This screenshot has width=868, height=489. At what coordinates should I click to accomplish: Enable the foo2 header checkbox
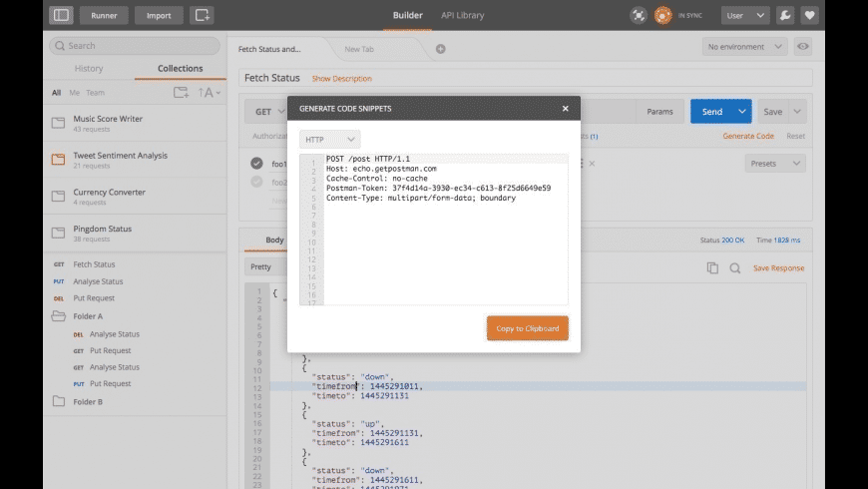[256, 182]
